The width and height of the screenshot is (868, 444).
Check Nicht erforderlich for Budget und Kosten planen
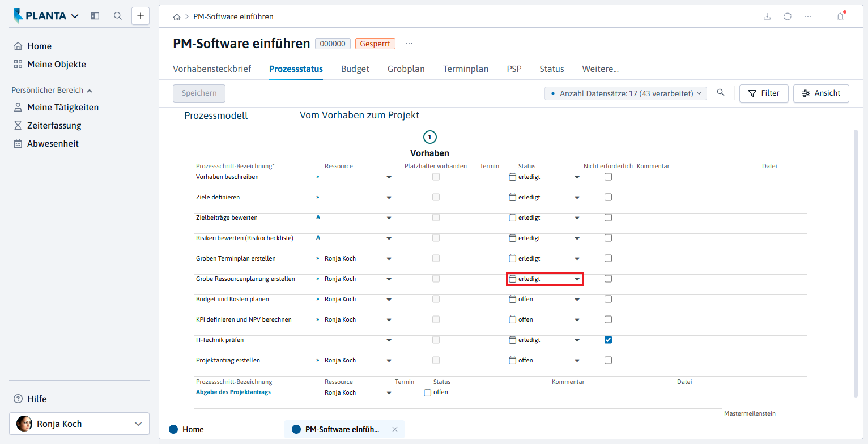click(x=608, y=299)
